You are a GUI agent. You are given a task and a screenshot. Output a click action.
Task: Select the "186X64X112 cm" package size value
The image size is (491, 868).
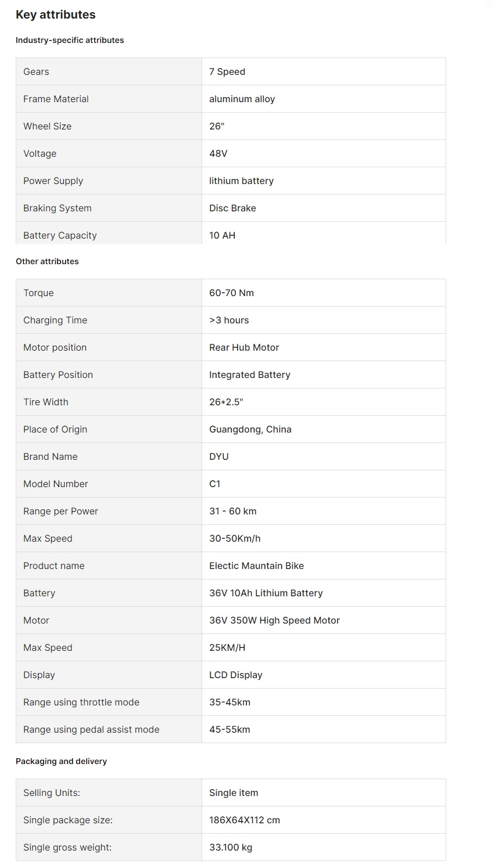point(245,820)
